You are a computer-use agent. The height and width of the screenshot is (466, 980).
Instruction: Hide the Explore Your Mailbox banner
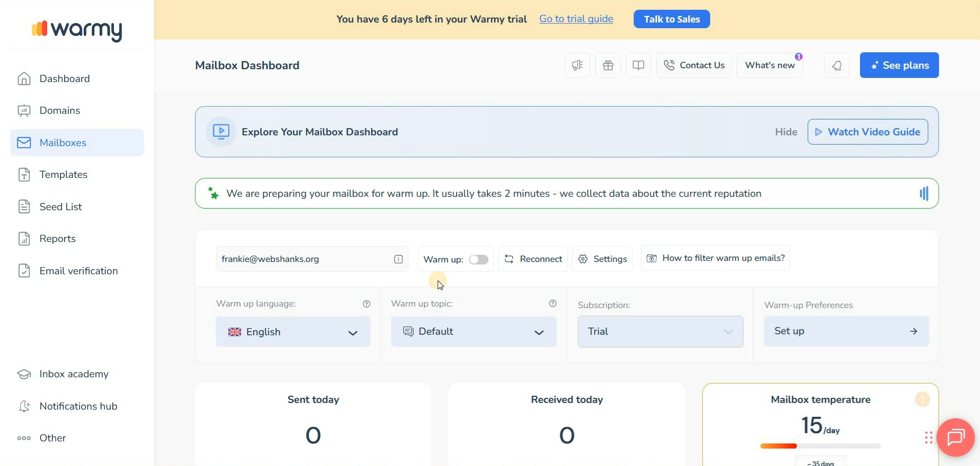point(786,132)
